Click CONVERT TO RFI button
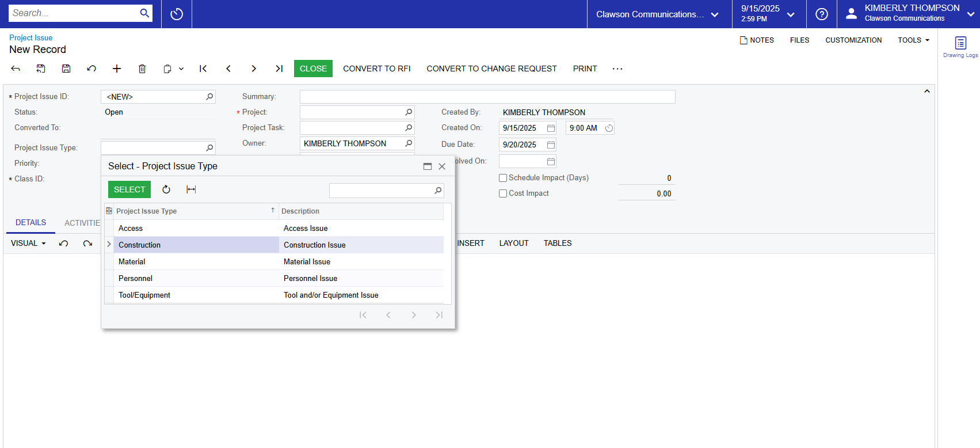This screenshot has width=980, height=448. pos(376,69)
